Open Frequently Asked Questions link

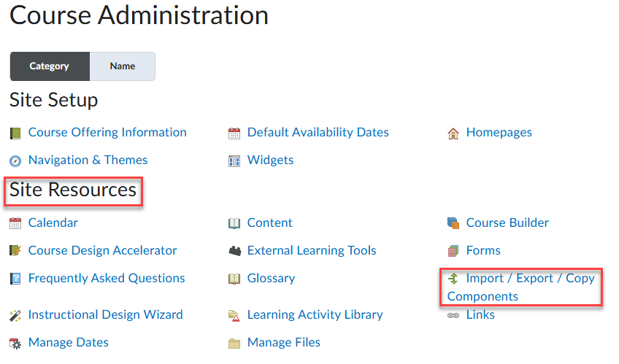pyautogui.click(x=107, y=279)
